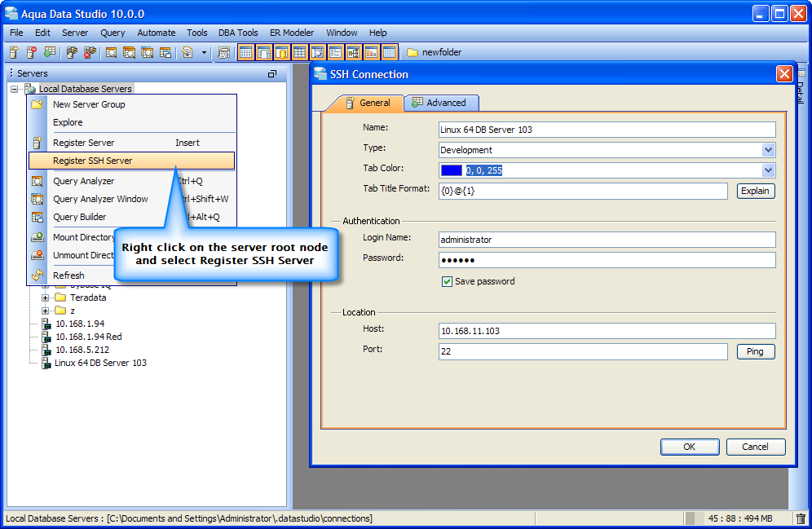This screenshot has height=529, width=812.
Task: Click Cancel in SSH Connection dialog
Action: pyautogui.click(x=756, y=447)
